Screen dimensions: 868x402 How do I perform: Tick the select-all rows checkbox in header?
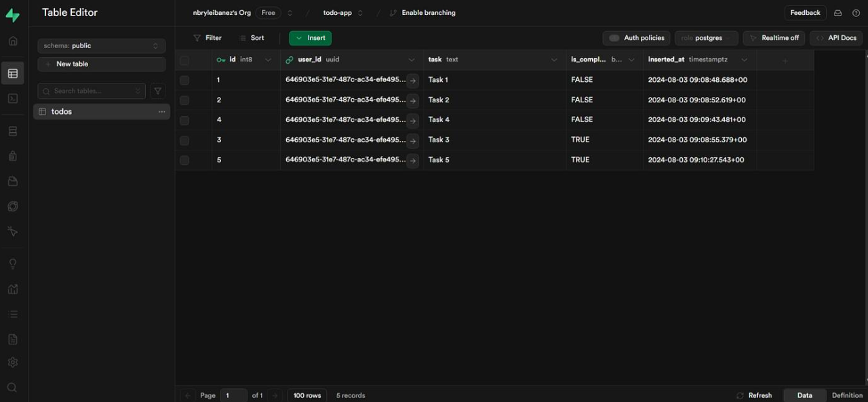click(184, 60)
